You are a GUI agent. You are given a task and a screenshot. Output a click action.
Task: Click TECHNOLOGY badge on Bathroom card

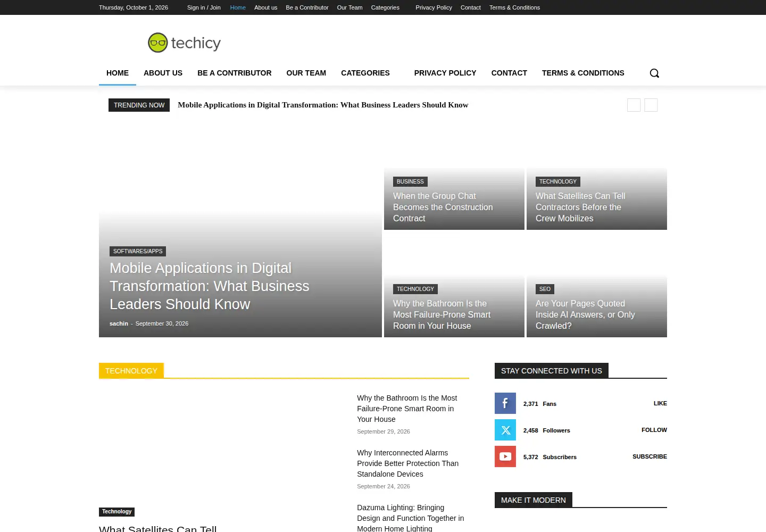[x=415, y=289]
